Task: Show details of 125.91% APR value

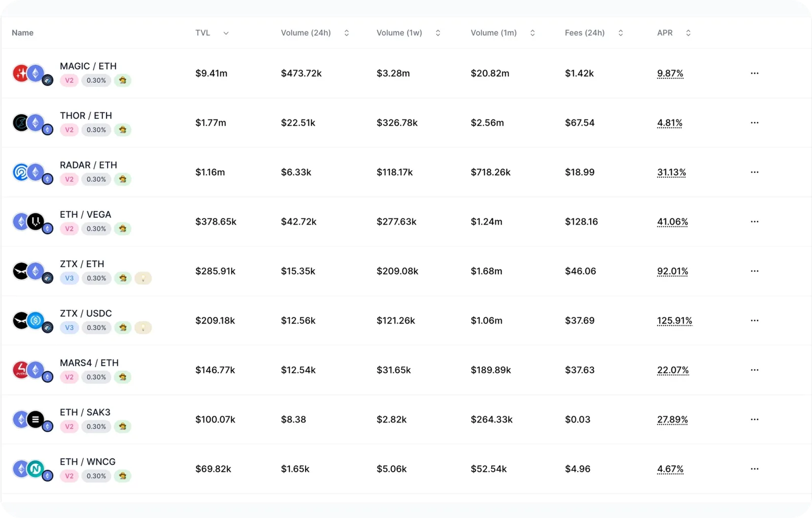Action: click(674, 321)
